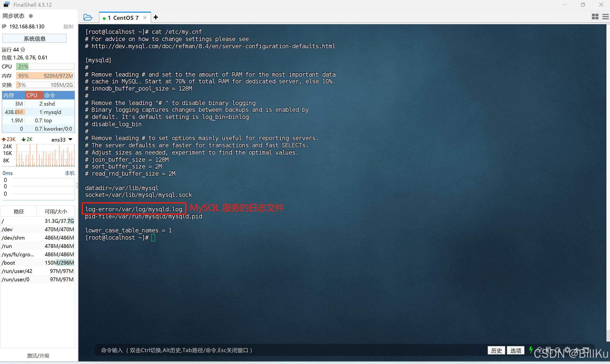Minimize the FinalShell window
The image size is (610, 364).
(564, 5)
